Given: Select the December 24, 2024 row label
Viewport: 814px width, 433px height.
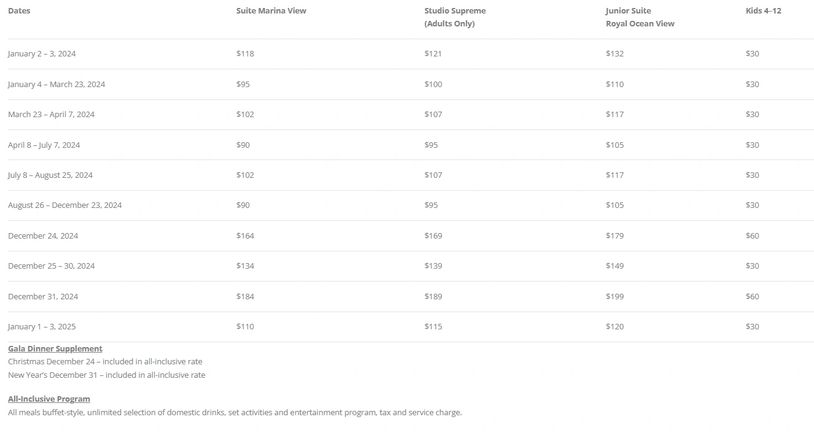Looking at the screenshot, I should [x=43, y=236].
